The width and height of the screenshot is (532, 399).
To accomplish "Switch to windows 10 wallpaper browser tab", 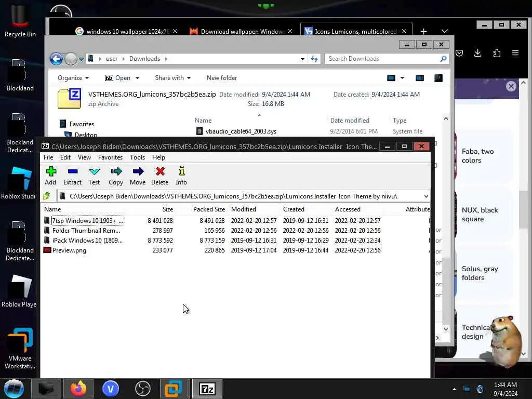I will [127, 32].
